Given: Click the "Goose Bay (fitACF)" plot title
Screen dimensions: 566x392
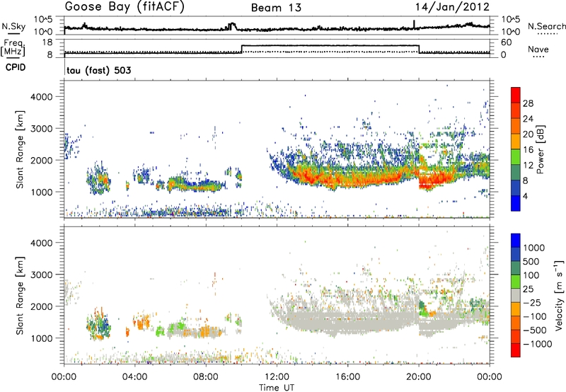Looking at the screenshot, I should [x=125, y=7].
